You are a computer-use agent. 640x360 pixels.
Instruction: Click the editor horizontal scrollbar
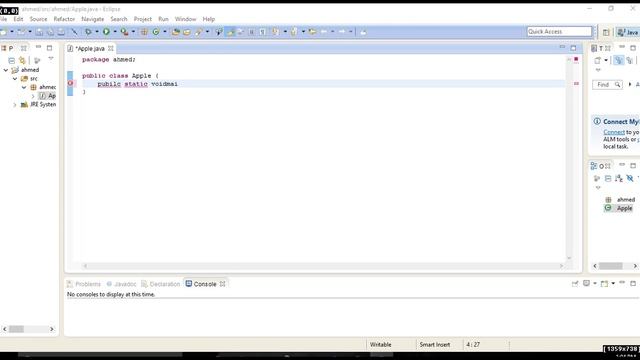click(x=323, y=266)
